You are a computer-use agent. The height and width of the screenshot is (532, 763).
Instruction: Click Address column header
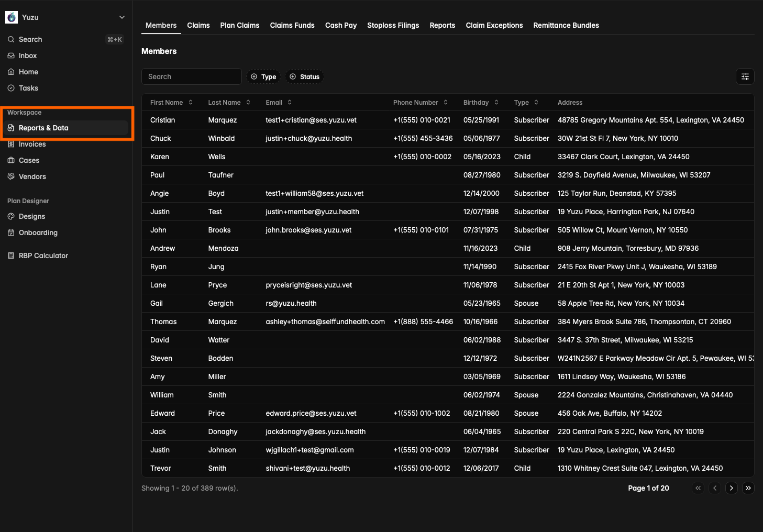coord(570,102)
